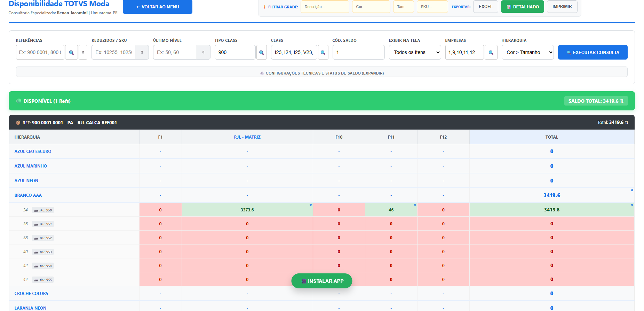Toggle sort arrows on Saldo Total badge
644x311 pixels.
(x=622, y=101)
